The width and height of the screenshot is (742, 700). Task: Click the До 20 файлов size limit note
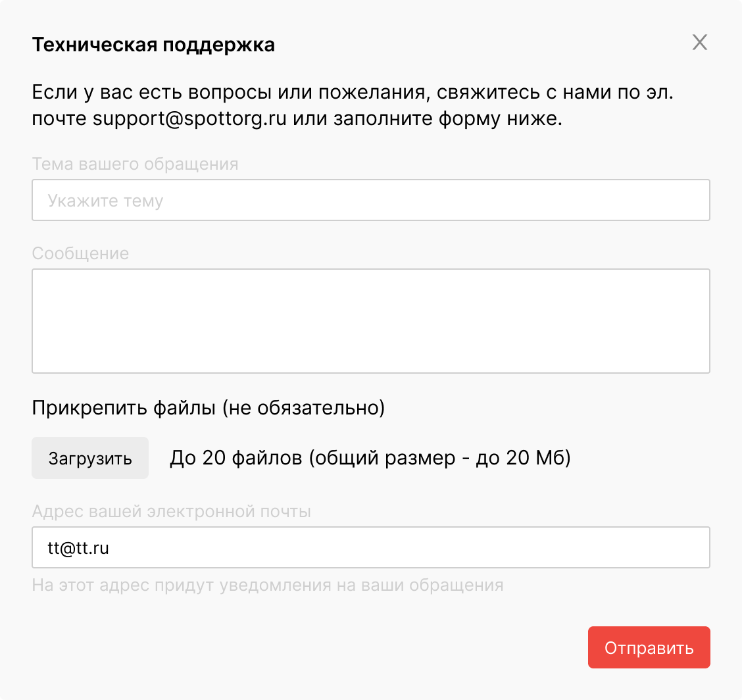coord(370,458)
